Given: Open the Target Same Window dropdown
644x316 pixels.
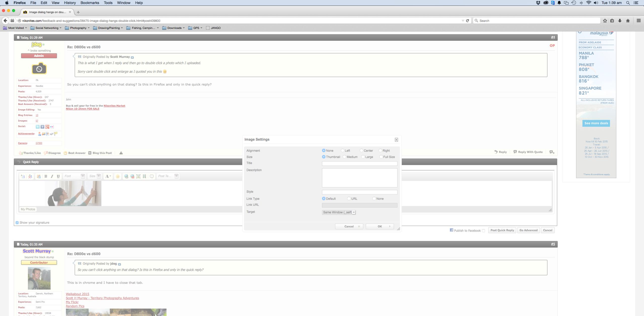Looking at the screenshot, I should [x=339, y=212].
